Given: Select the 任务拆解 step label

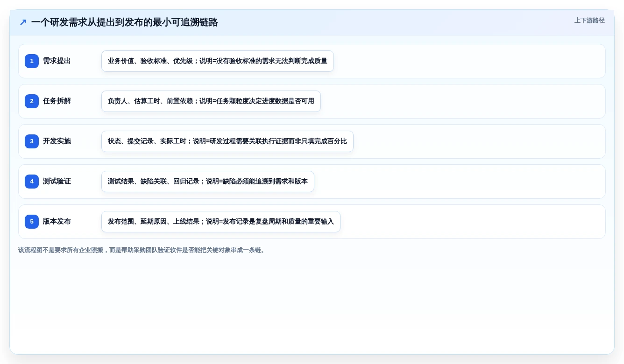Looking at the screenshot, I should 57,101.
